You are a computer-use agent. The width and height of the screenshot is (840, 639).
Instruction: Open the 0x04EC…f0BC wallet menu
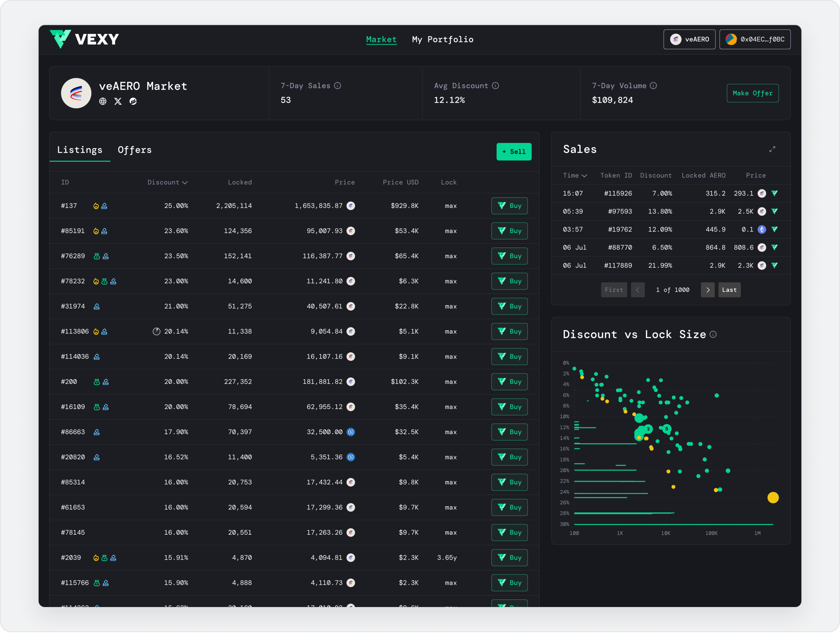click(x=755, y=39)
